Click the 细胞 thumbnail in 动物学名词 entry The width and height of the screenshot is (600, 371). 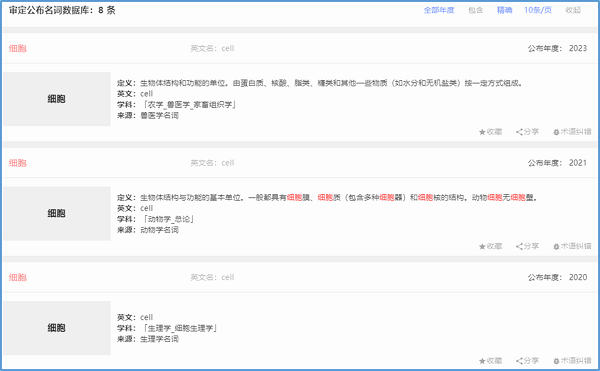(57, 213)
